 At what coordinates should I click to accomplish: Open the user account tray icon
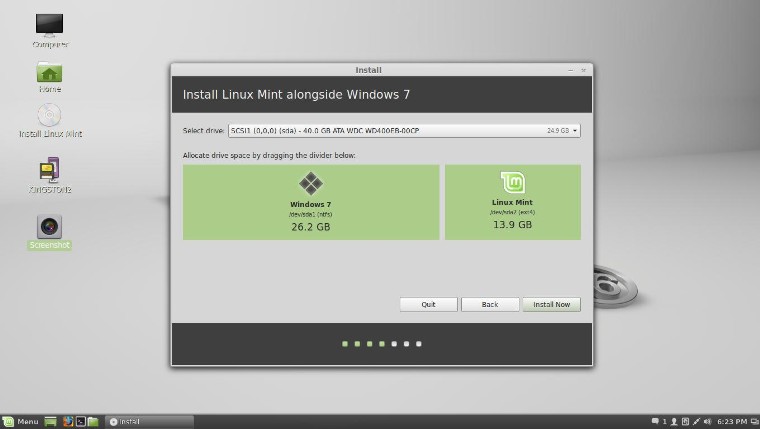[x=674, y=422]
